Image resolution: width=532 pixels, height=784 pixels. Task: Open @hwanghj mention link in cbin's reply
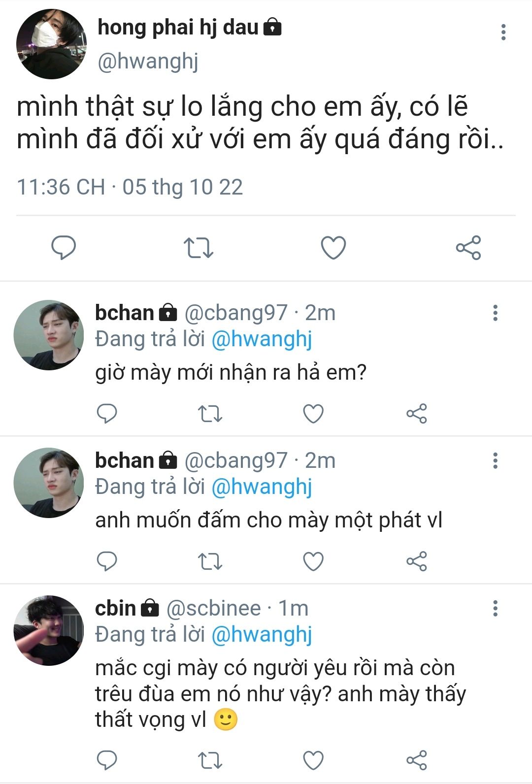(262, 635)
